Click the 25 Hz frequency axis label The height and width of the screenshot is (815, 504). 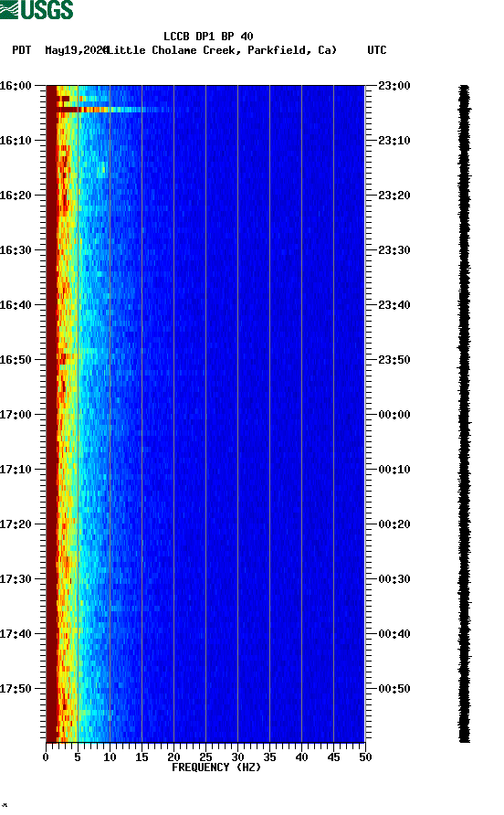coord(205,757)
